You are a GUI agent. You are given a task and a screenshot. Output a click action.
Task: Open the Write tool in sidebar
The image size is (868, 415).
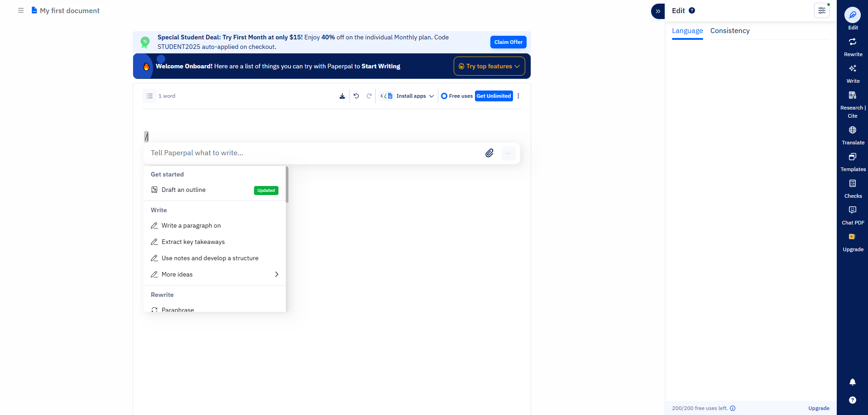[853, 74]
